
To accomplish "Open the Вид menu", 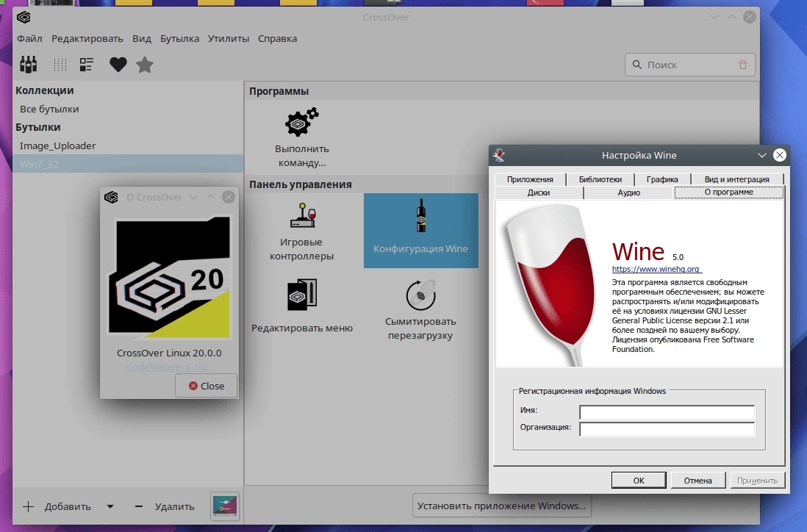I will click(x=142, y=39).
